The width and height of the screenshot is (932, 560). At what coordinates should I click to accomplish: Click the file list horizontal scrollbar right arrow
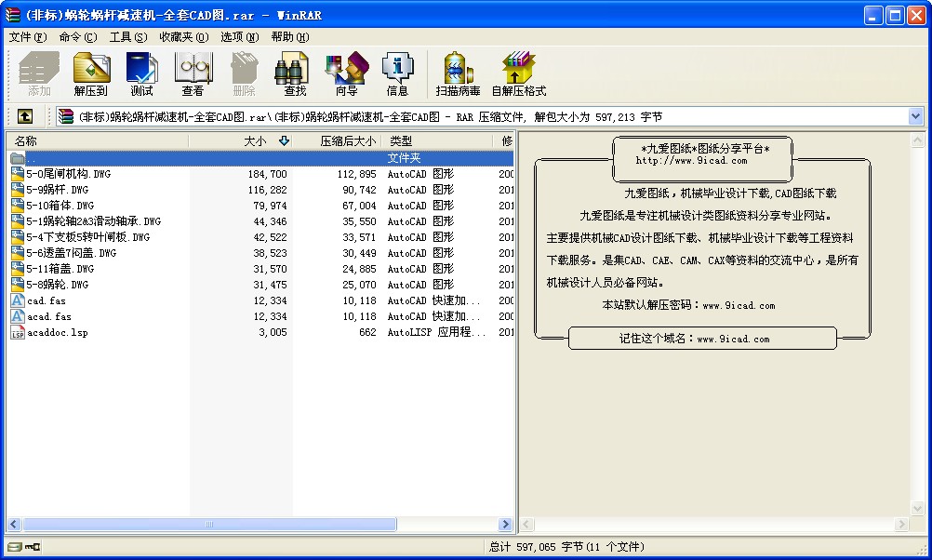coord(506,525)
